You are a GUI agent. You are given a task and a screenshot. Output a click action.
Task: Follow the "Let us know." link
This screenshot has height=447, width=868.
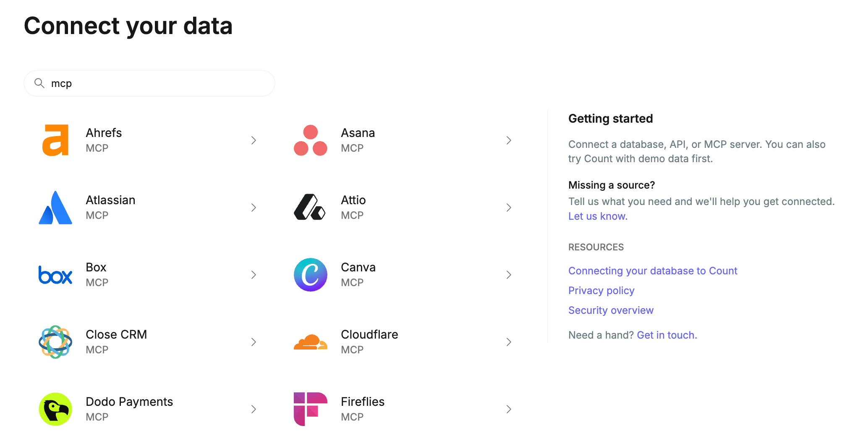pos(598,216)
